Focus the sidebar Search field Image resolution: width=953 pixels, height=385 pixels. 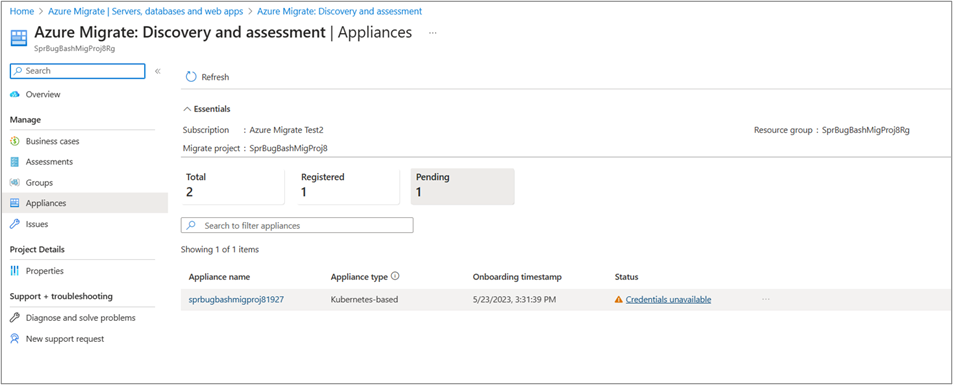click(78, 71)
